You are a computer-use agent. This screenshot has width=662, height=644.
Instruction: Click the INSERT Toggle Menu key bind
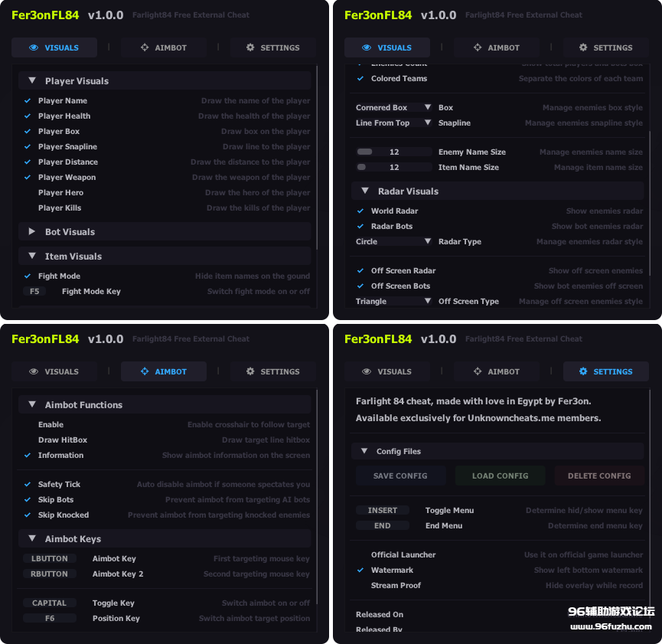383,510
